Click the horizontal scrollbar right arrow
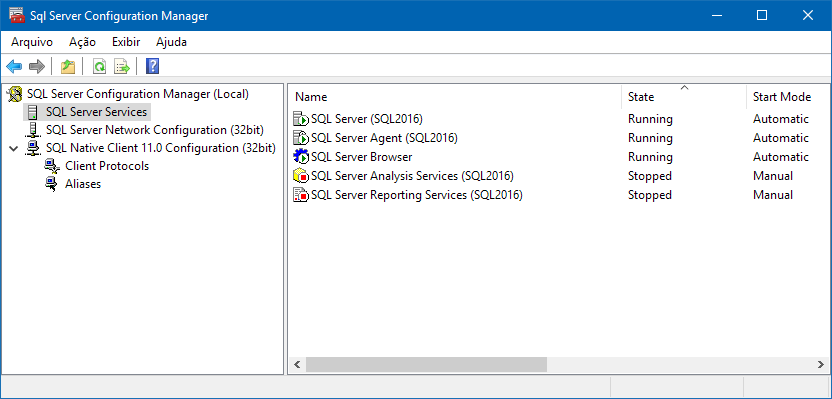 [x=820, y=365]
